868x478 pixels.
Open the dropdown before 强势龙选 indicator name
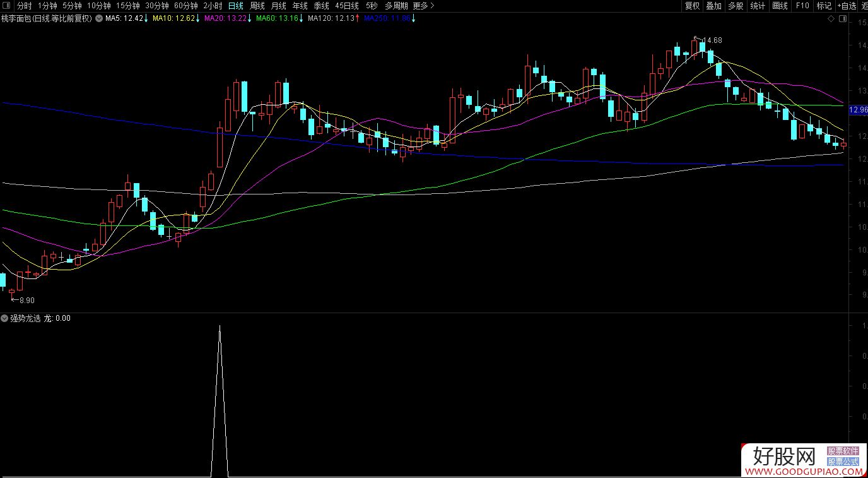[5, 318]
